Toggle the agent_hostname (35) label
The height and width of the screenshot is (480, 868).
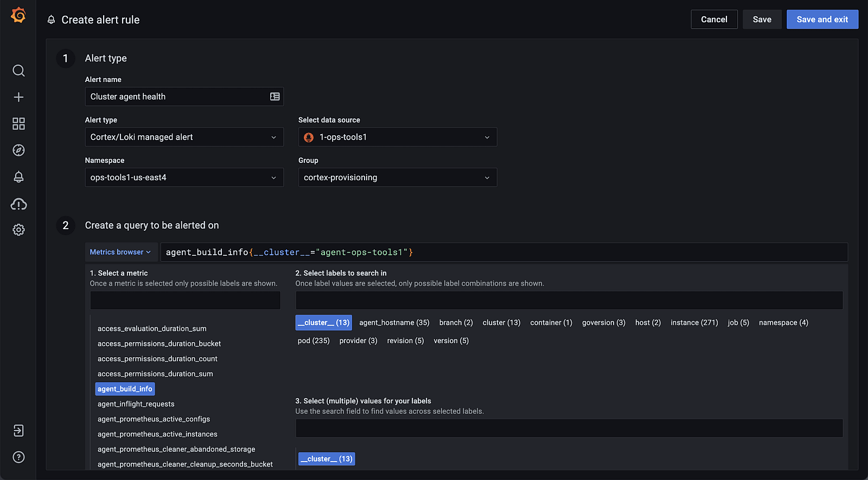click(x=394, y=323)
